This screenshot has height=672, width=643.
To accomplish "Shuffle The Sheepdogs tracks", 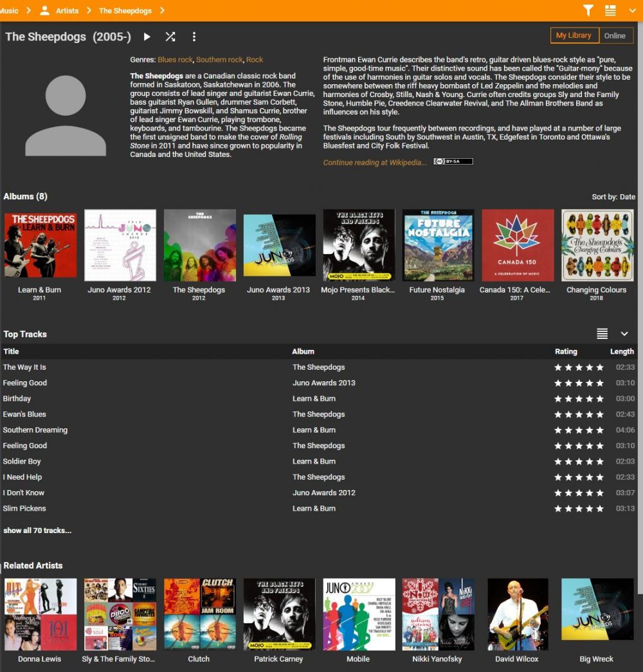I will pyautogui.click(x=170, y=37).
